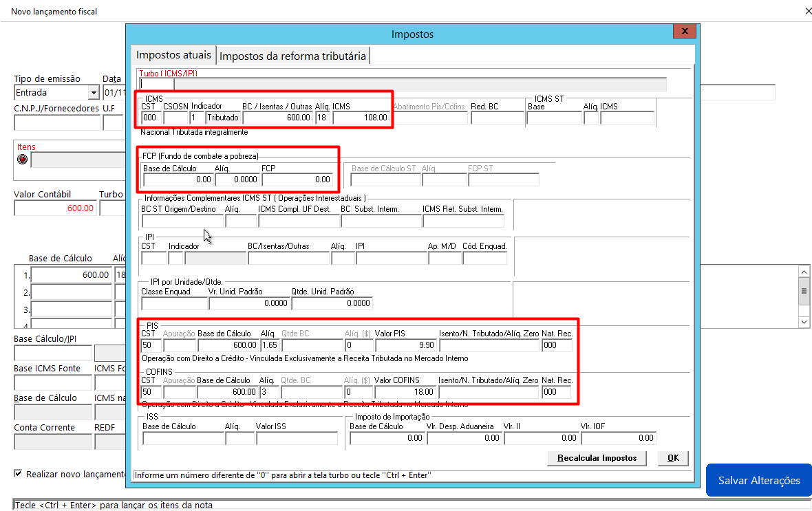Switch to Impostos atuais tab
Screen dimensions: 812x511
(x=173, y=55)
